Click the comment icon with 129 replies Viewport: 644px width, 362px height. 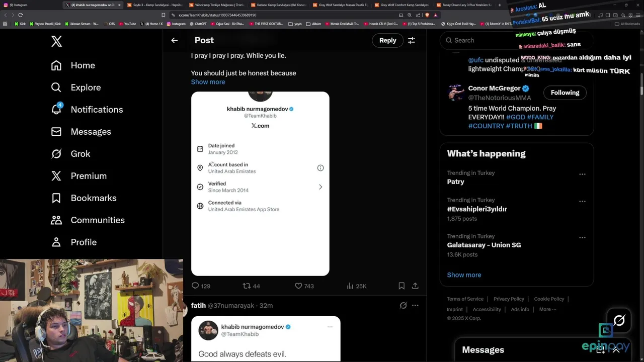(196, 286)
